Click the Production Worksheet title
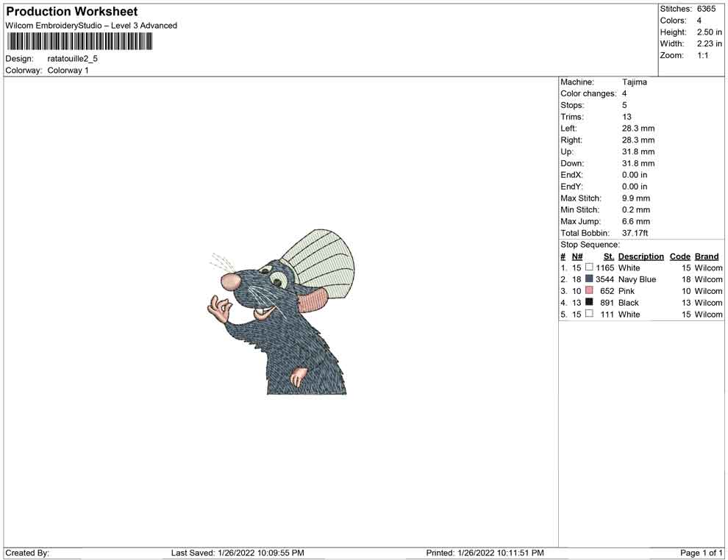The width and height of the screenshot is (728, 560). (x=71, y=12)
